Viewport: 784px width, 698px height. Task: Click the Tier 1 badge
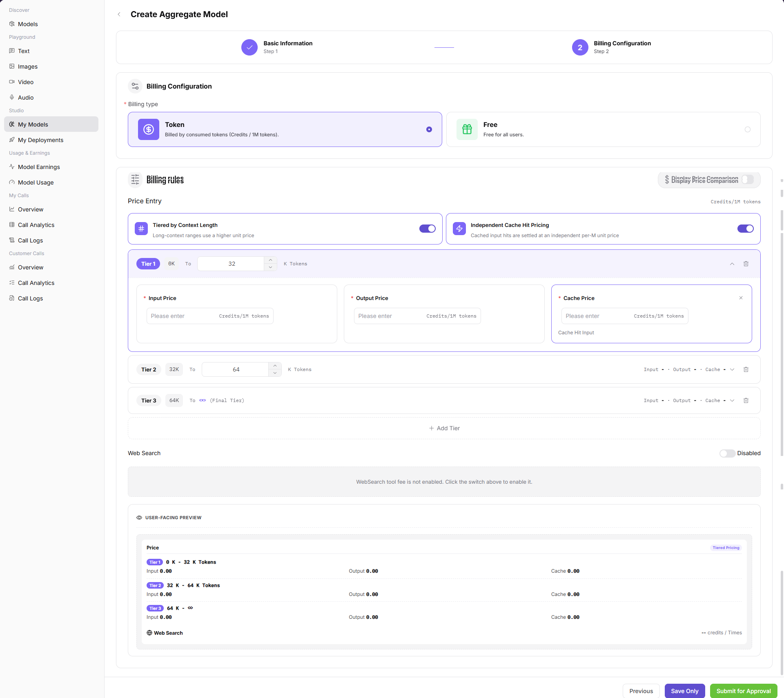tap(148, 264)
